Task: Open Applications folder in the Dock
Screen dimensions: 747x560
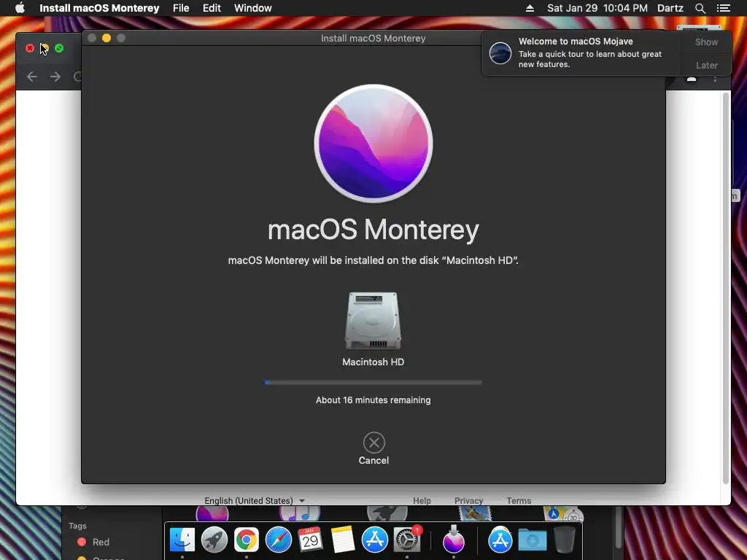Action: pyautogui.click(x=500, y=540)
